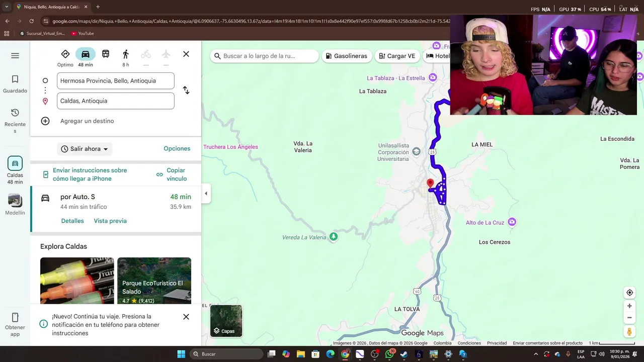The width and height of the screenshot is (644, 362).
Task: Open WhatsApp from the taskbar
Action: (x=389, y=354)
